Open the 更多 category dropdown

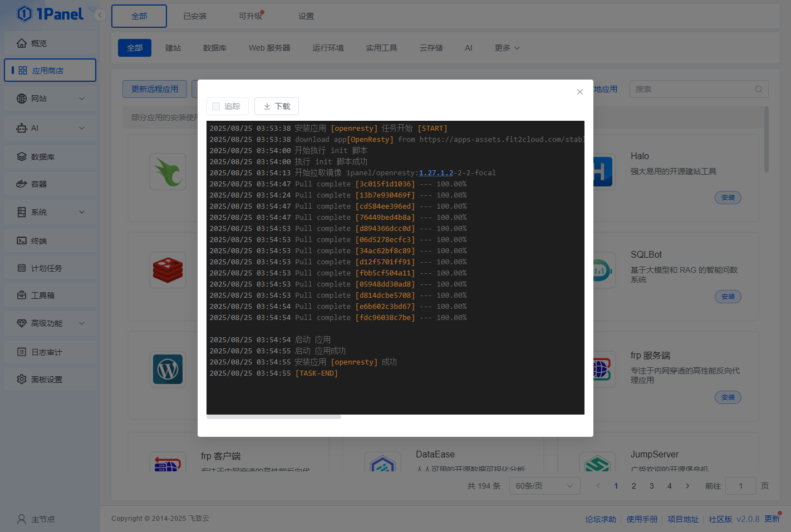coord(507,48)
